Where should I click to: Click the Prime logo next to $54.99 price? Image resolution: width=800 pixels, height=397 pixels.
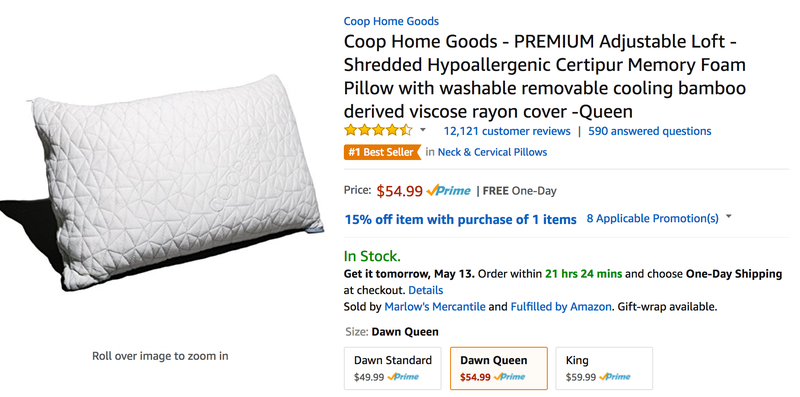(448, 191)
